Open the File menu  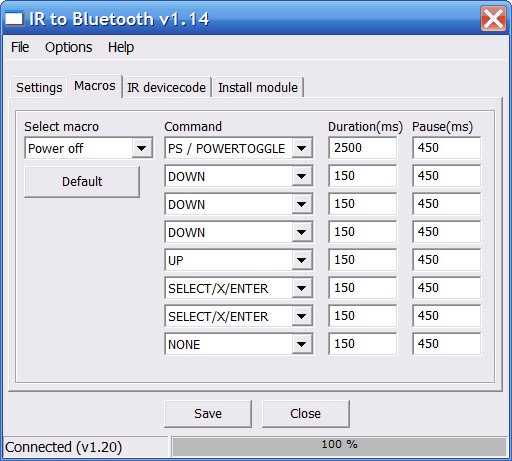[x=20, y=47]
